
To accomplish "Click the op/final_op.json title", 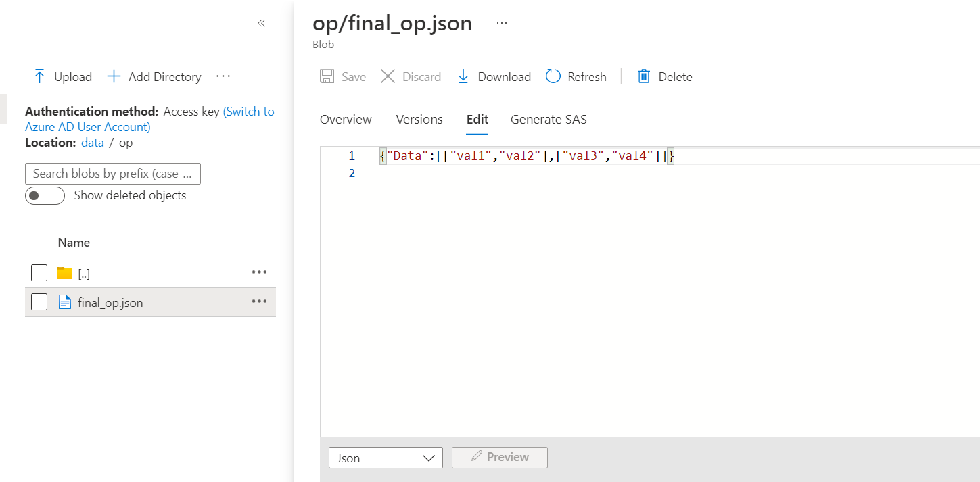I will click(x=392, y=23).
